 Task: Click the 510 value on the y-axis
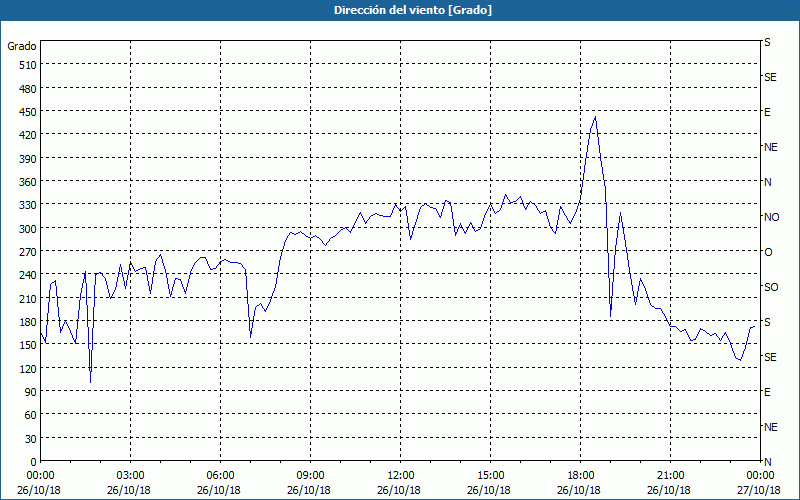tap(28, 65)
